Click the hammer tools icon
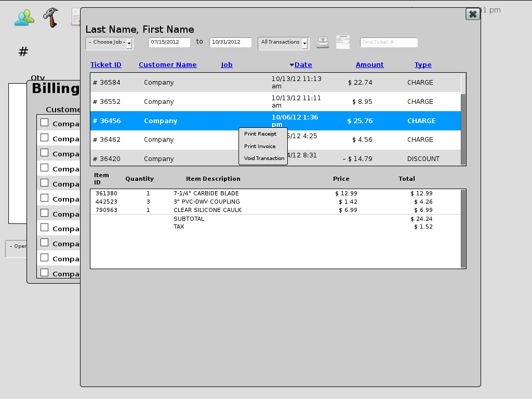 [51, 17]
